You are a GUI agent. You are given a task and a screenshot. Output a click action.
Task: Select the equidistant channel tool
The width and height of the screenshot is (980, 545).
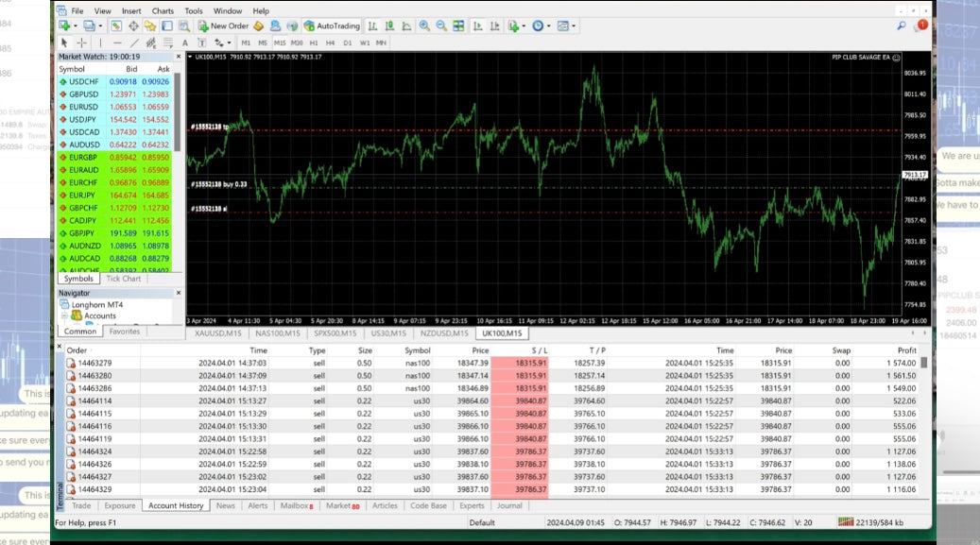coord(150,43)
